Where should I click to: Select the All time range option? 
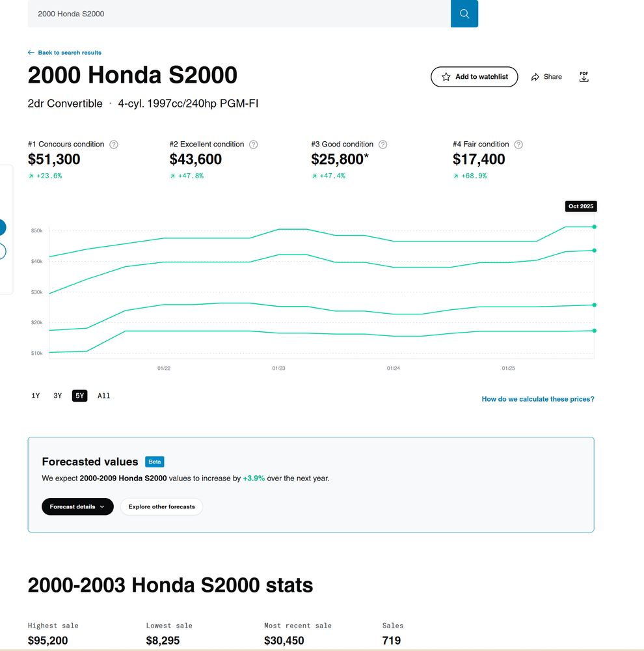click(x=104, y=396)
